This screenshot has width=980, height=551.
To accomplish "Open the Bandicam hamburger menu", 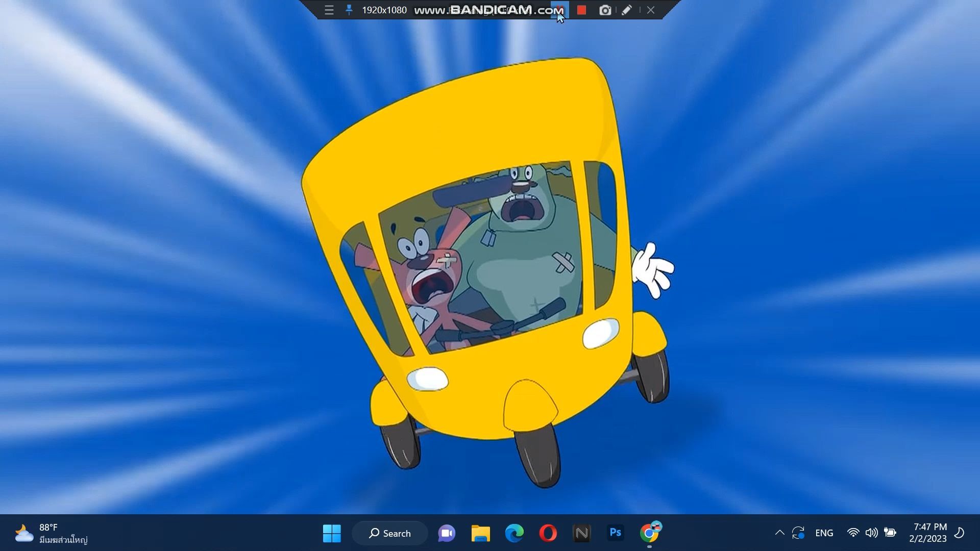I will pyautogui.click(x=329, y=10).
